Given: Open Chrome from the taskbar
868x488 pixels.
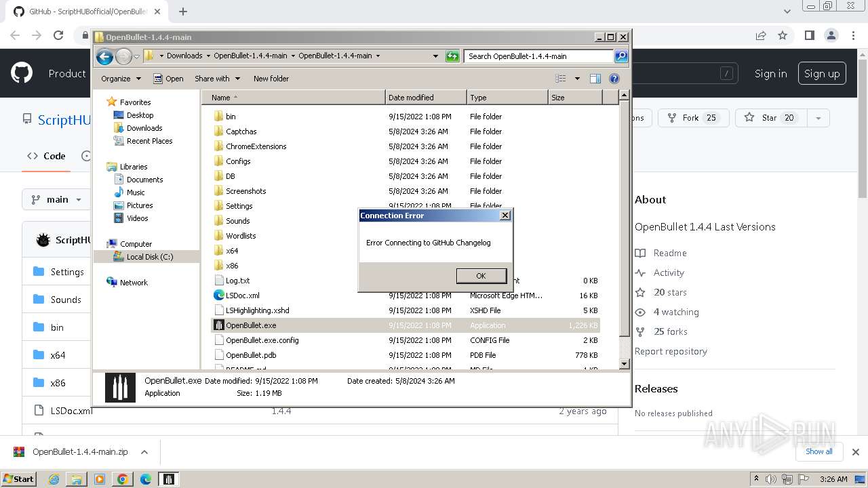Looking at the screenshot, I should [x=122, y=479].
